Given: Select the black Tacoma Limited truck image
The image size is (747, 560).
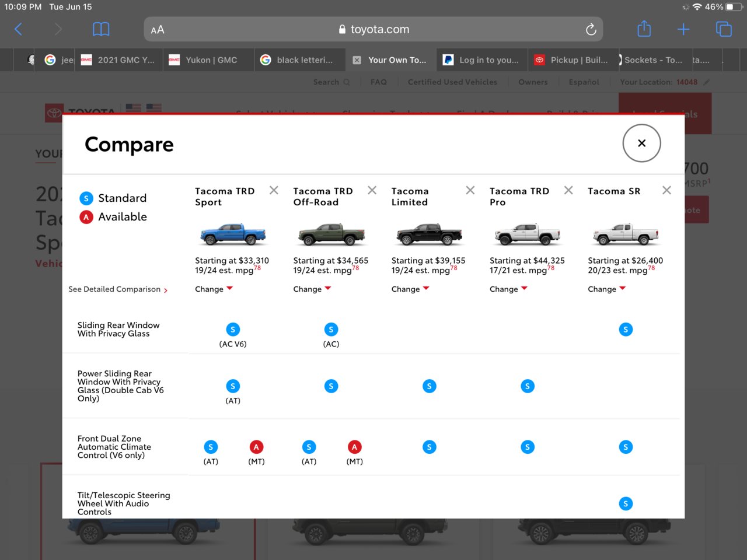Looking at the screenshot, I should point(430,234).
